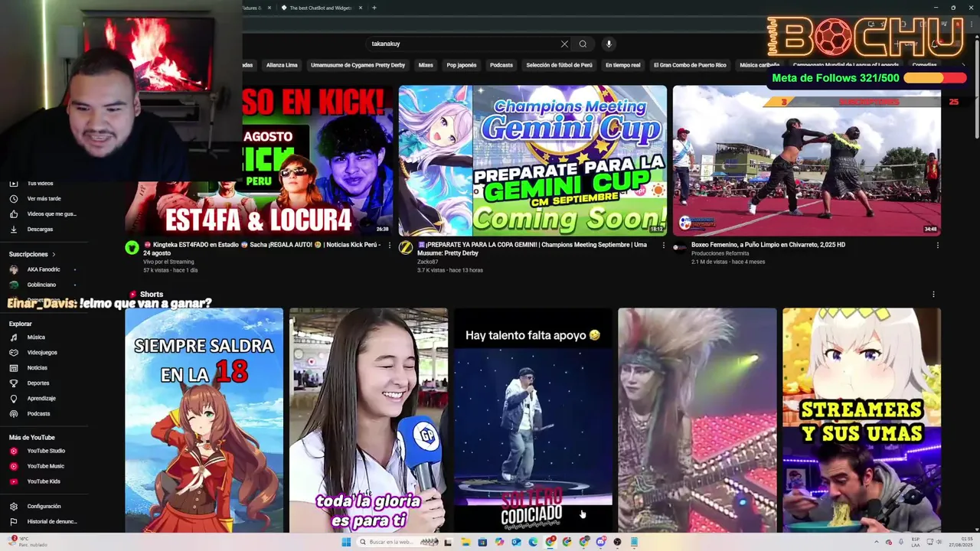Image resolution: width=980 pixels, height=551 pixels.
Task: Select the Podcasts filter chip
Action: 501,65
